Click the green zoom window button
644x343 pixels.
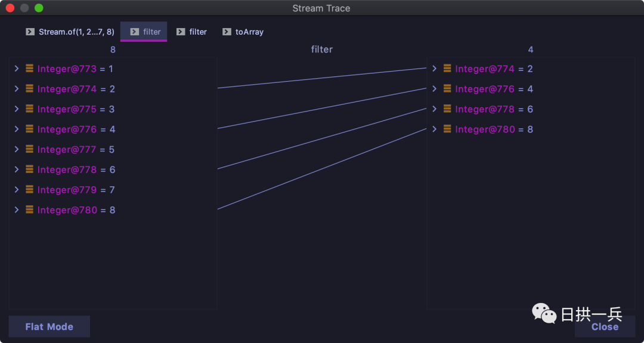39,8
